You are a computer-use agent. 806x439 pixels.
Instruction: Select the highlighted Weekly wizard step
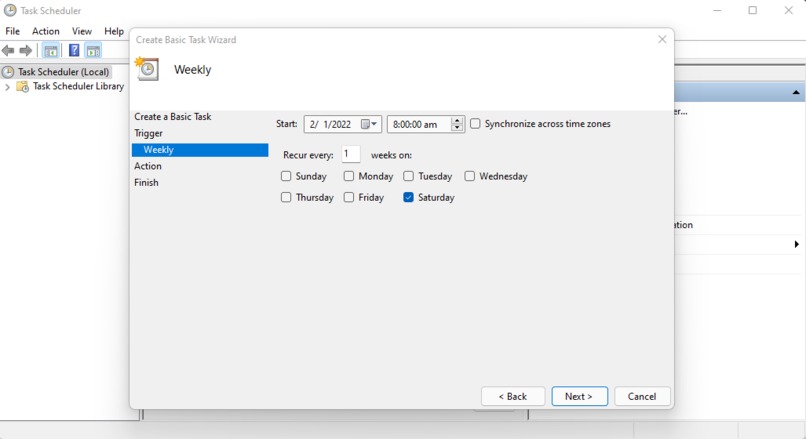pos(200,150)
